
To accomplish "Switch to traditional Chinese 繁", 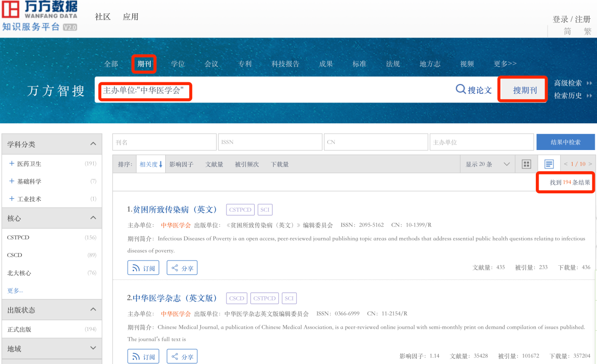I will pyautogui.click(x=588, y=32).
